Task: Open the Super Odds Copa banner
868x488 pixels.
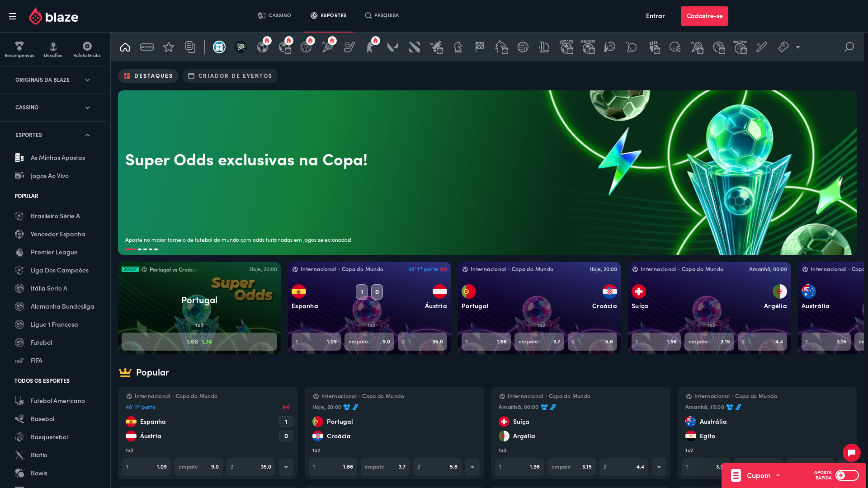Action: (487, 173)
